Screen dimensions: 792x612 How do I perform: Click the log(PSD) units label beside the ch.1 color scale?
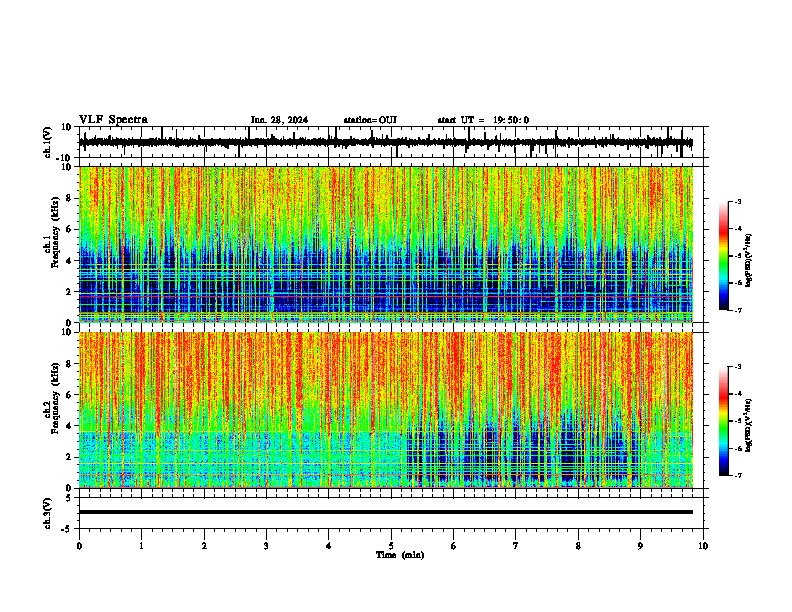coord(749,261)
